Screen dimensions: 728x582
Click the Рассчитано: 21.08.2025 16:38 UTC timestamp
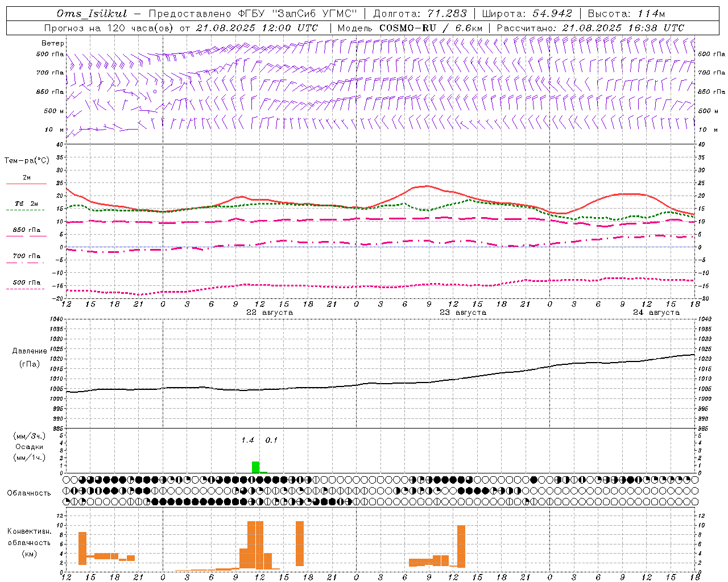tap(590, 28)
